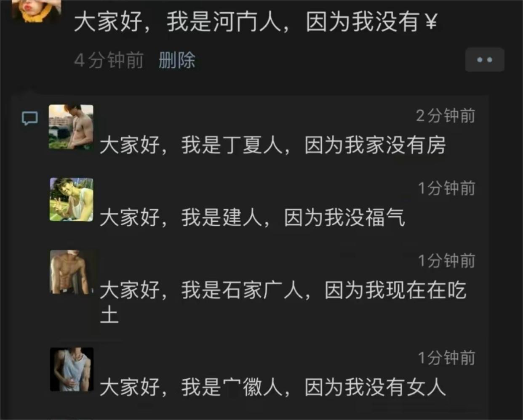This screenshot has width=523, height=420.
Task: Open avatar of the 徽人 commenter
Action: [x=71, y=369]
